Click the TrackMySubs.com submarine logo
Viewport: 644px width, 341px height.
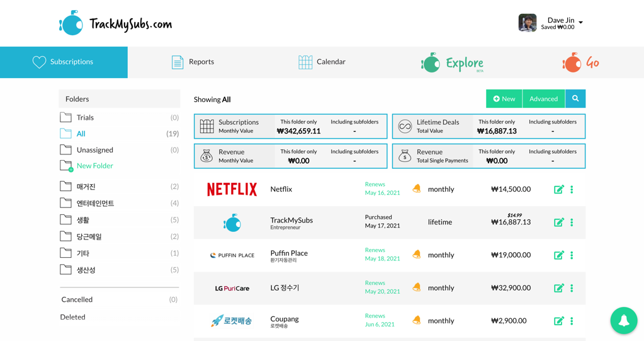click(115, 23)
